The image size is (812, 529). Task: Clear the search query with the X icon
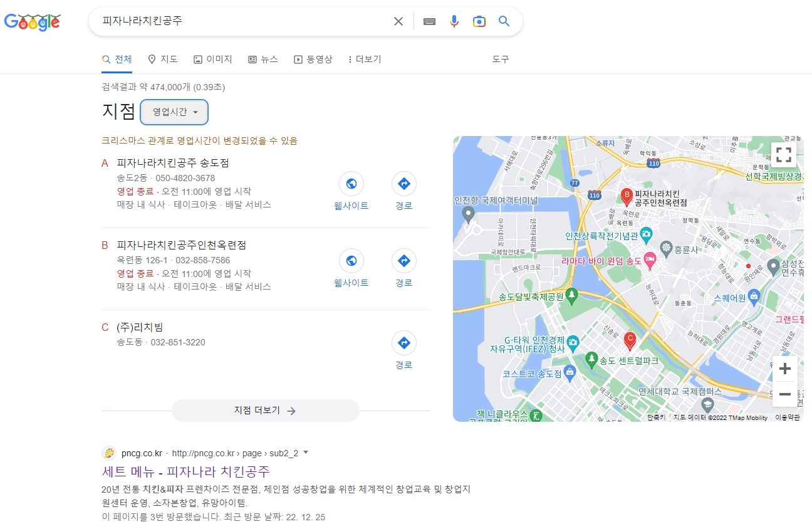click(x=398, y=21)
